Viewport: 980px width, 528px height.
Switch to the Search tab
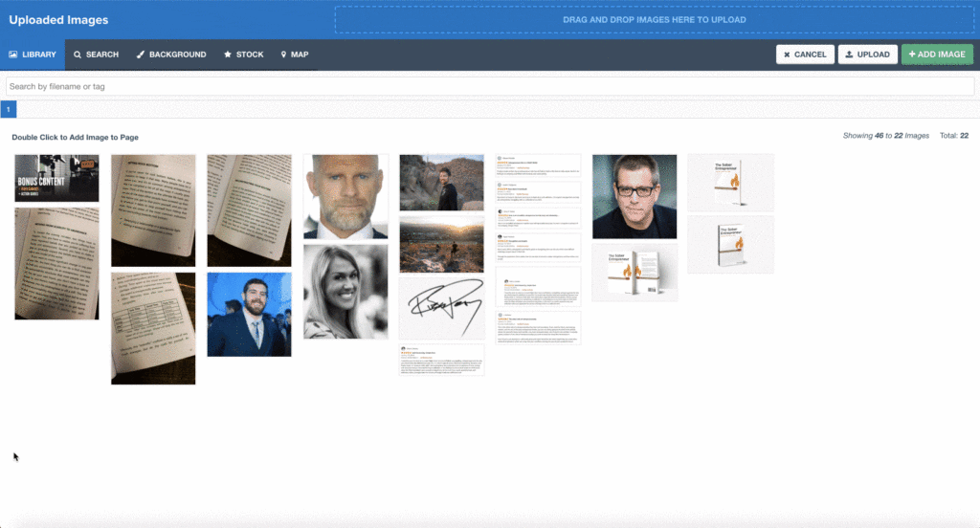96,55
